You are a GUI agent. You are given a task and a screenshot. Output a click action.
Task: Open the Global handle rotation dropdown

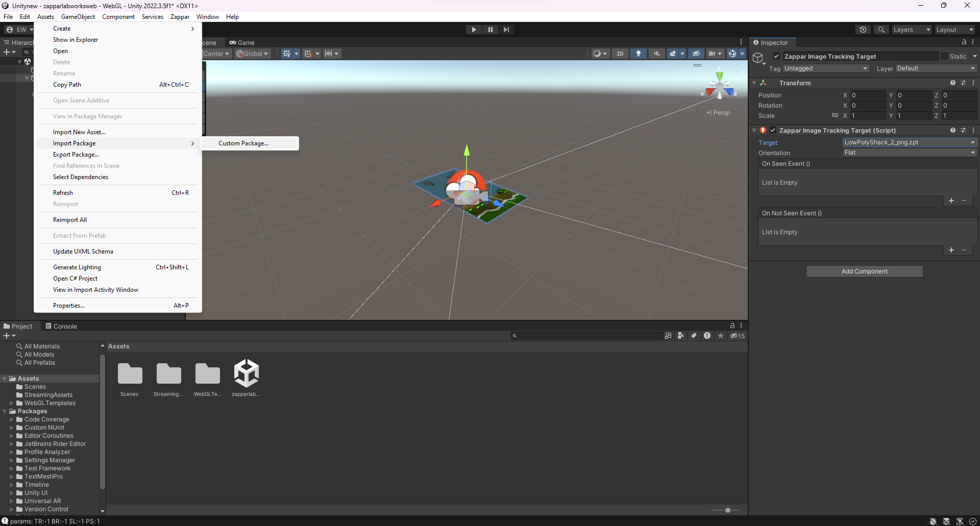pos(252,54)
